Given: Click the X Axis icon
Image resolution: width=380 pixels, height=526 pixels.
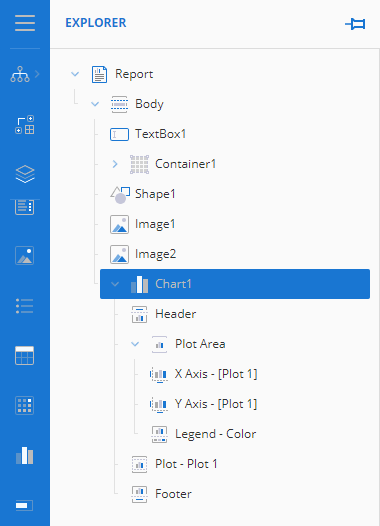Looking at the screenshot, I should pyautogui.click(x=159, y=374).
